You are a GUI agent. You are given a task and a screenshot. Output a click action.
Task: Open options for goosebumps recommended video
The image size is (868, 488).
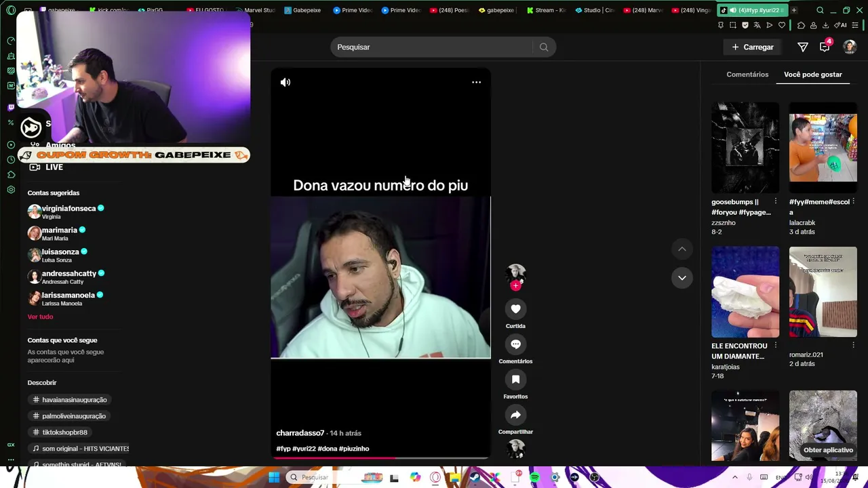click(x=776, y=202)
